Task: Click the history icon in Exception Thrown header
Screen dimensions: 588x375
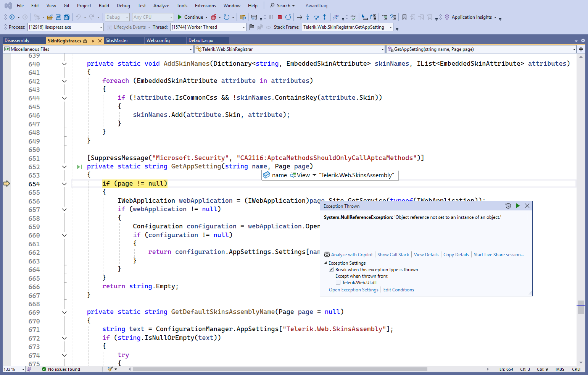Action: 508,206
